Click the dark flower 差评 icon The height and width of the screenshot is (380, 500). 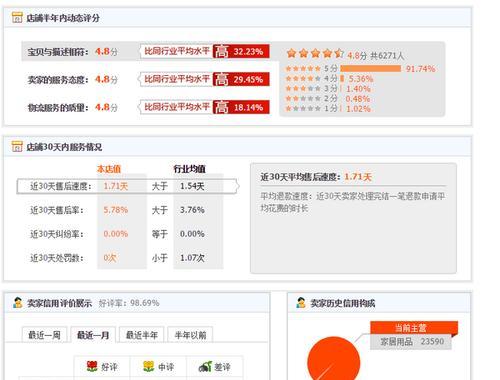pyautogui.click(x=205, y=366)
